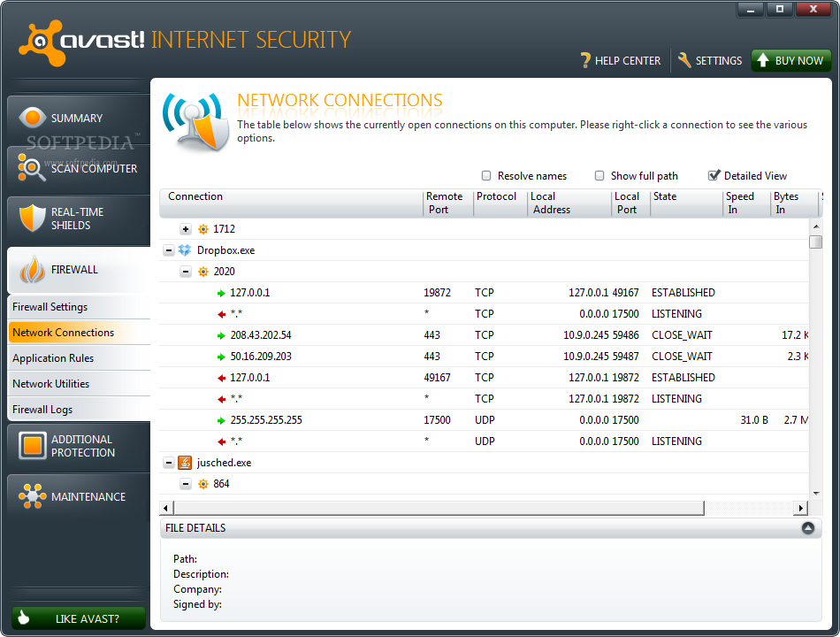Click green arrow beside 208.43.202.54
Image resolution: width=840 pixels, height=637 pixels.
pos(221,335)
